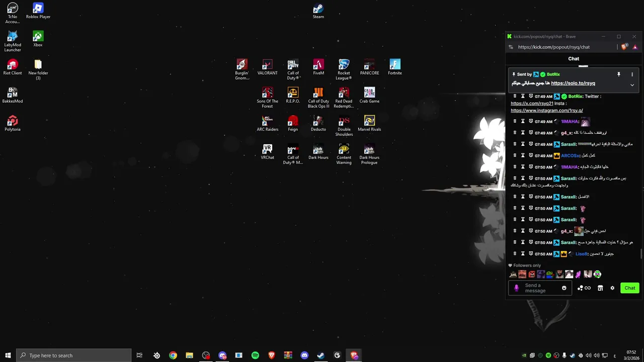644x362 pixels.
Task: Open Discord from the taskbar
Action: [304, 355]
